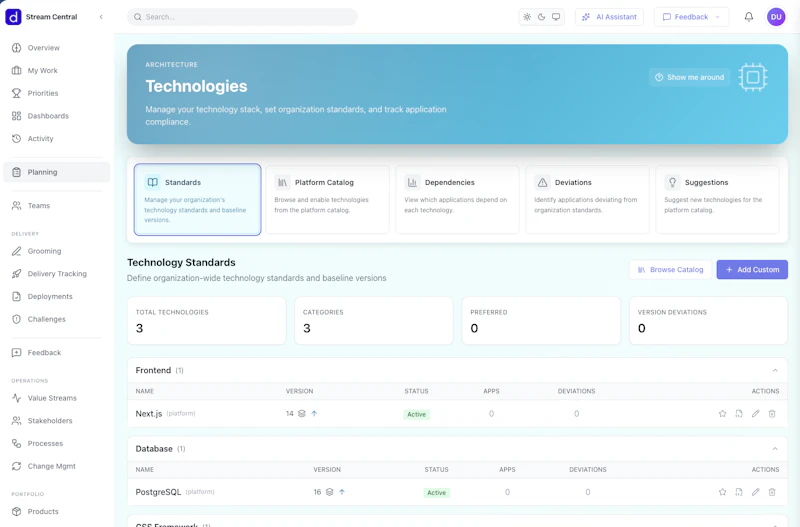800x527 pixels.
Task: Click the PostgreSQL technology name
Action: click(x=158, y=492)
